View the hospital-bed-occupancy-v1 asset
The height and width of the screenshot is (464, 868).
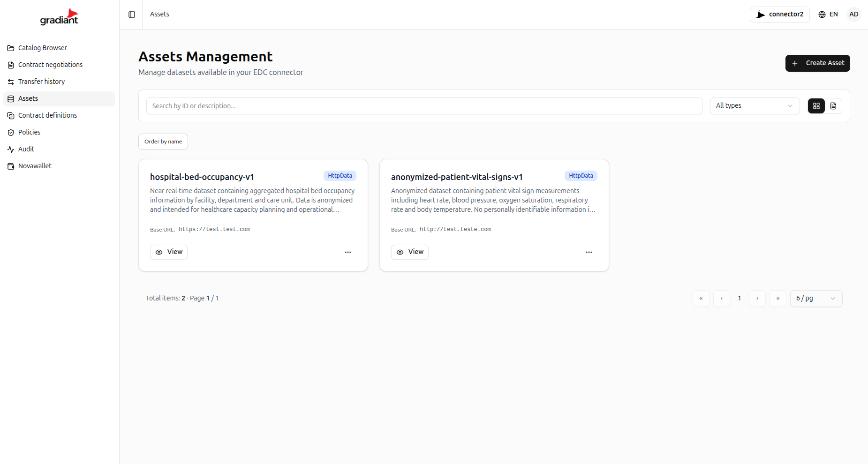[169, 252]
